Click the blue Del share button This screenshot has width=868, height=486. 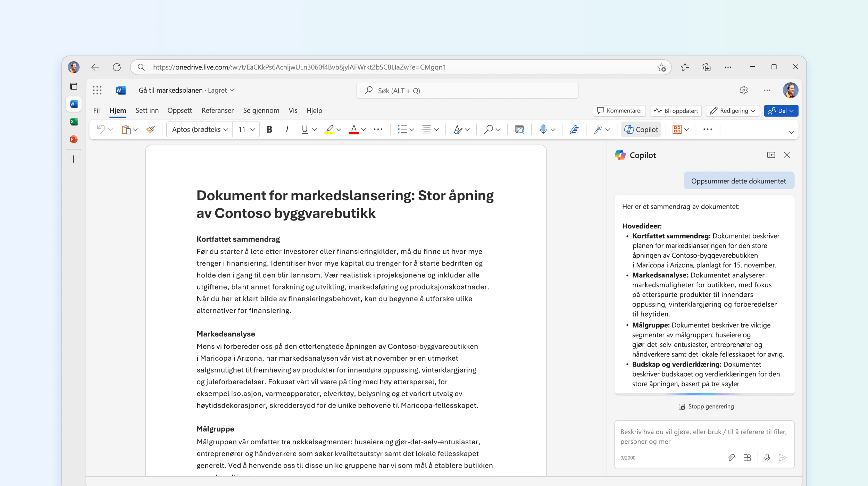pyautogui.click(x=781, y=111)
